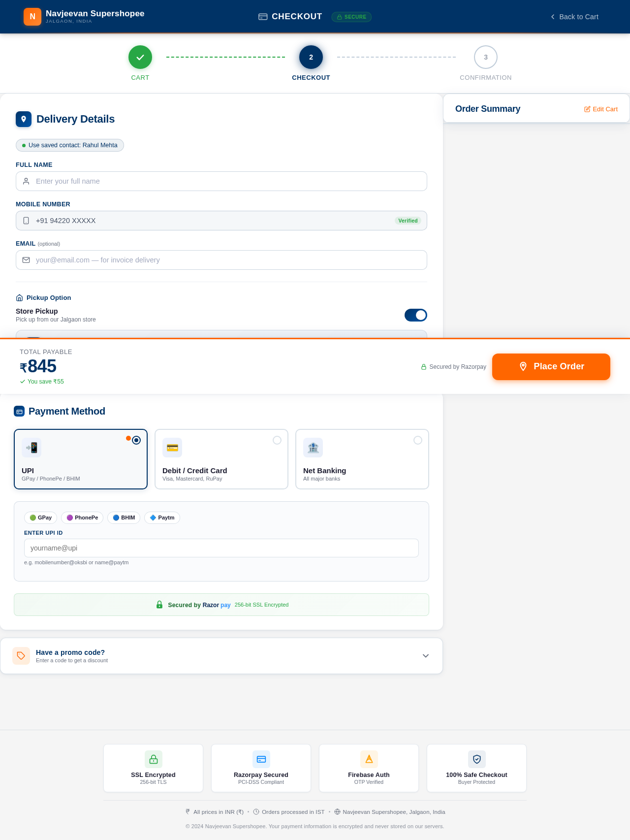Disable the Store Pickup toggle
This screenshot has width=630, height=840.
point(415,315)
